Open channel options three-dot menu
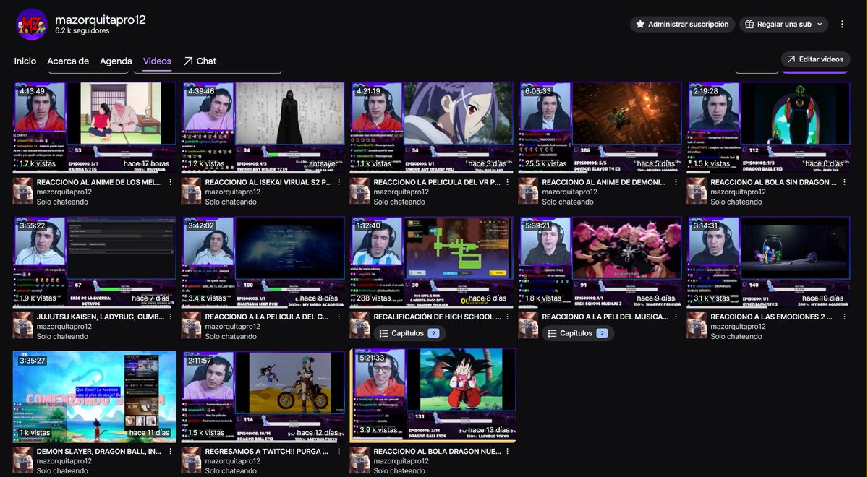Image resolution: width=868 pixels, height=477 pixels. coord(842,24)
